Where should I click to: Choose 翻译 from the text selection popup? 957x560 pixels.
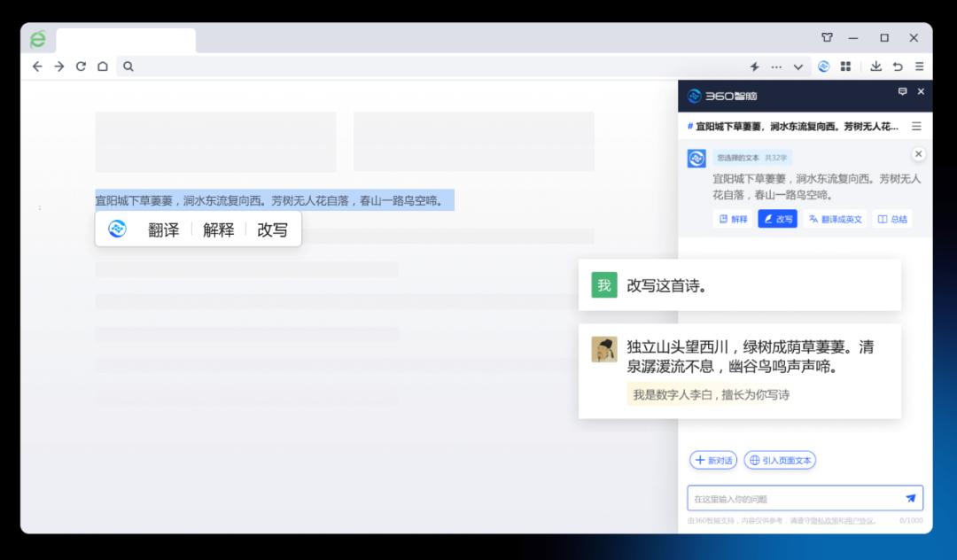click(163, 229)
